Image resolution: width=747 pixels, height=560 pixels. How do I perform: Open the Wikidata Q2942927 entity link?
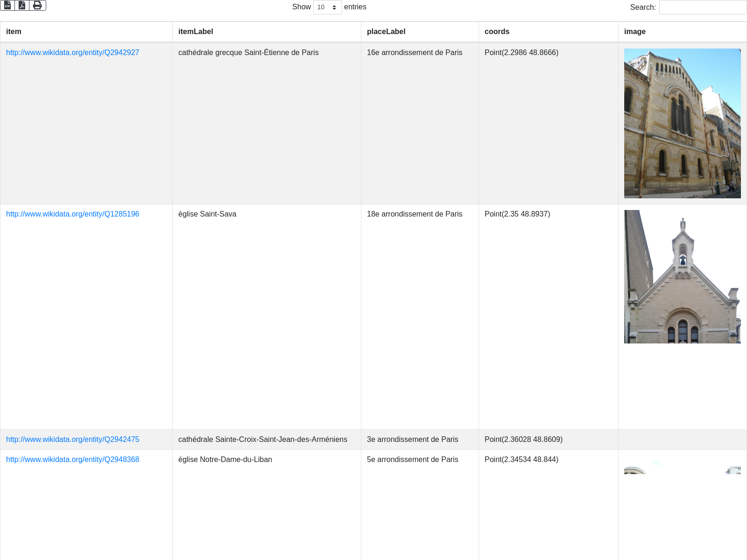tap(72, 53)
